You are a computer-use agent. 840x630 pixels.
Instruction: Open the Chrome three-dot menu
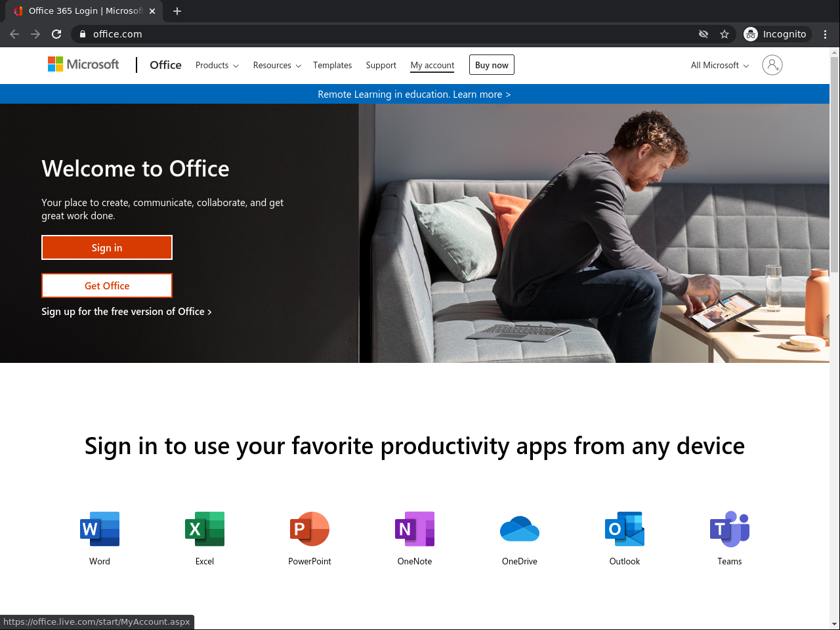[826, 34]
